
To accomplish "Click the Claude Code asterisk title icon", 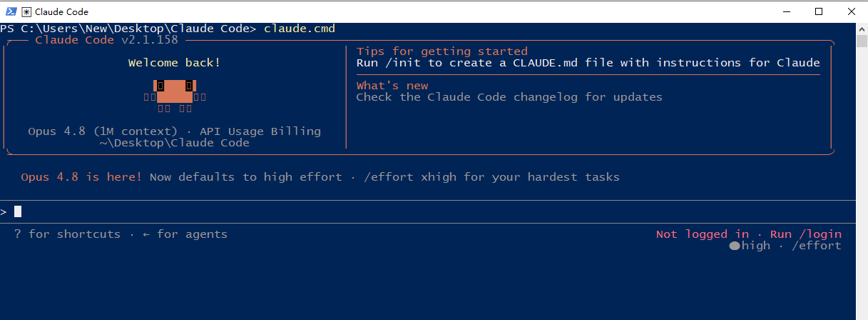I will click(26, 11).
